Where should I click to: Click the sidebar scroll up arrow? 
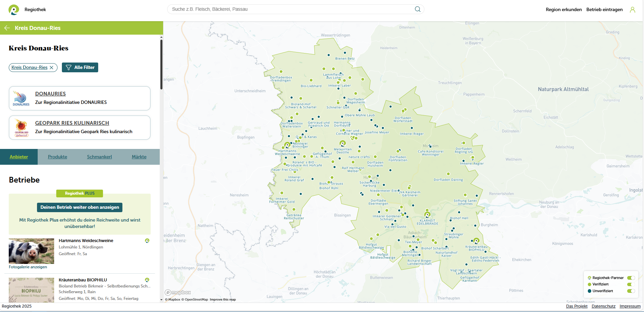click(161, 37)
